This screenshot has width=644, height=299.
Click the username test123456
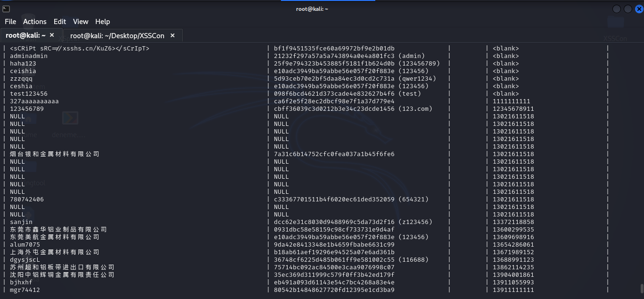pyautogui.click(x=29, y=94)
